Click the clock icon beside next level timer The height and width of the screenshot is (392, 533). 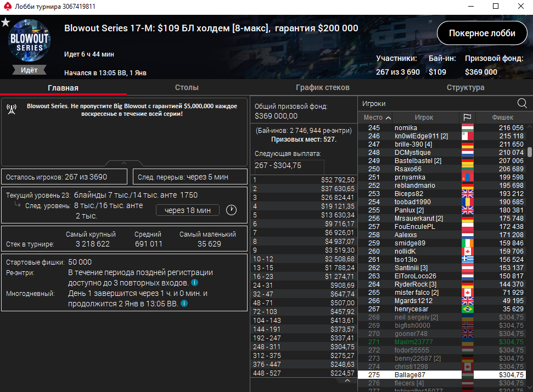tap(231, 210)
